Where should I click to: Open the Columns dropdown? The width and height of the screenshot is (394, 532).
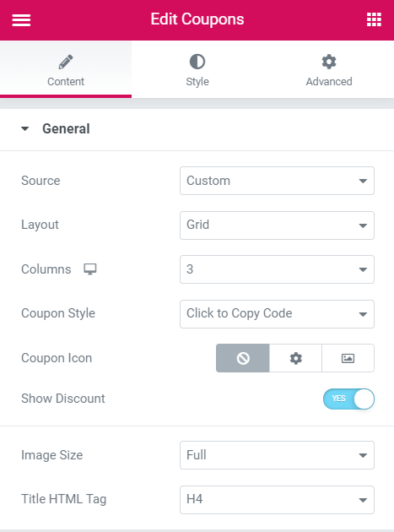[x=277, y=269]
